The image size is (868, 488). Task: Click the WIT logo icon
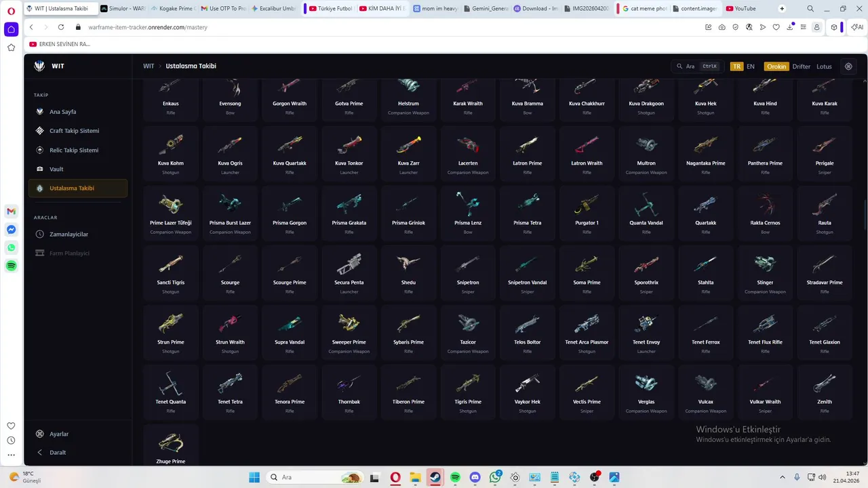click(x=39, y=66)
